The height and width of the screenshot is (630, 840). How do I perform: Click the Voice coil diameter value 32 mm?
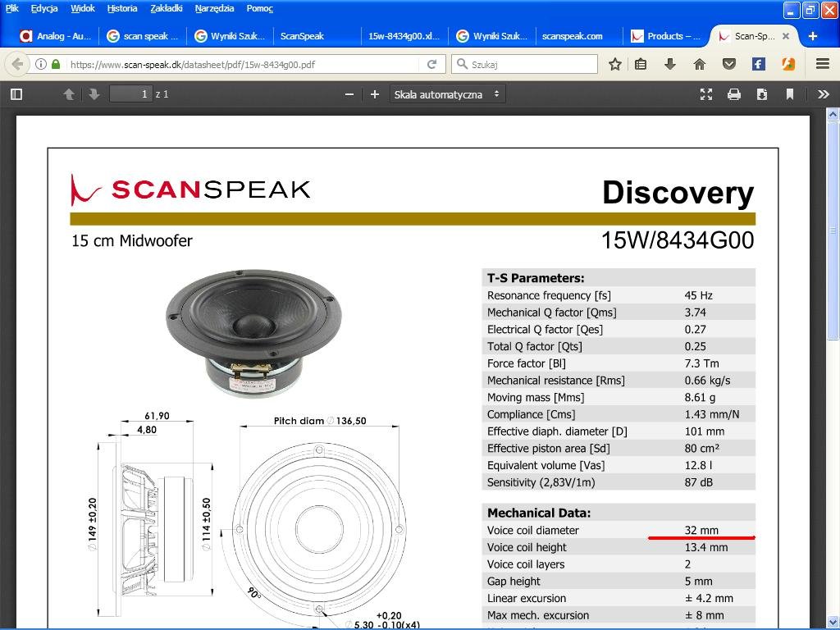click(x=701, y=531)
